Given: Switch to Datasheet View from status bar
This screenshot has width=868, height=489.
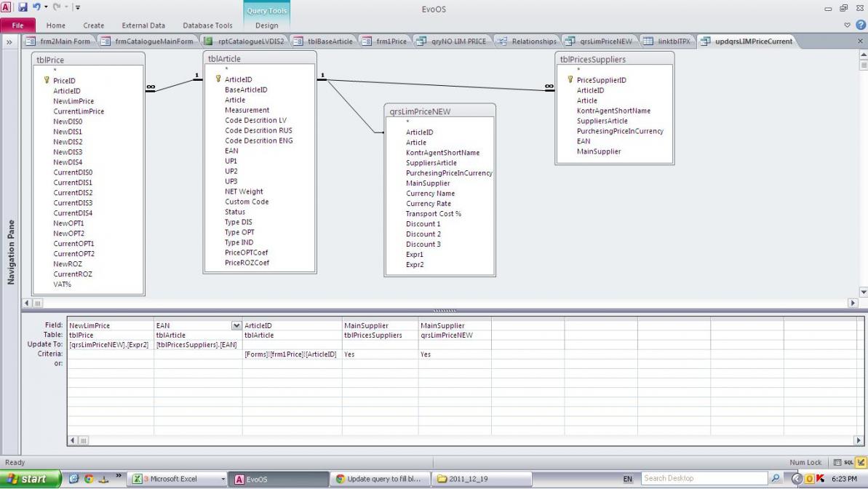Looking at the screenshot, I should click(837, 462).
